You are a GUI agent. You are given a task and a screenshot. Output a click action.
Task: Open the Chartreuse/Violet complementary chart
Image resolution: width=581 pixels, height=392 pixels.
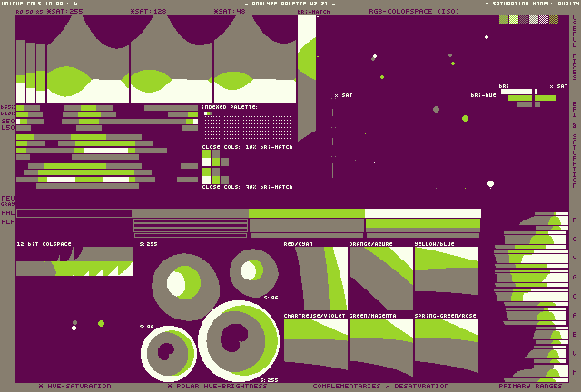316,344
